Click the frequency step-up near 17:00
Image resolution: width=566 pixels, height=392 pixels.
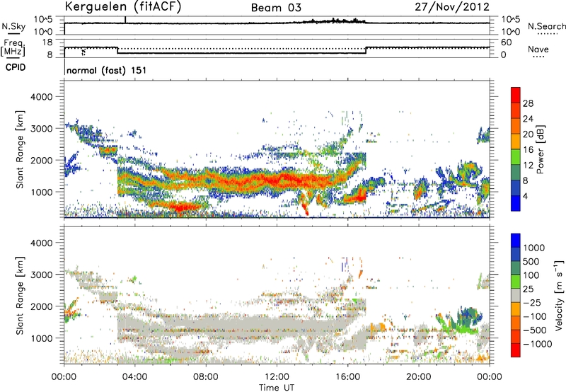pos(366,50)
